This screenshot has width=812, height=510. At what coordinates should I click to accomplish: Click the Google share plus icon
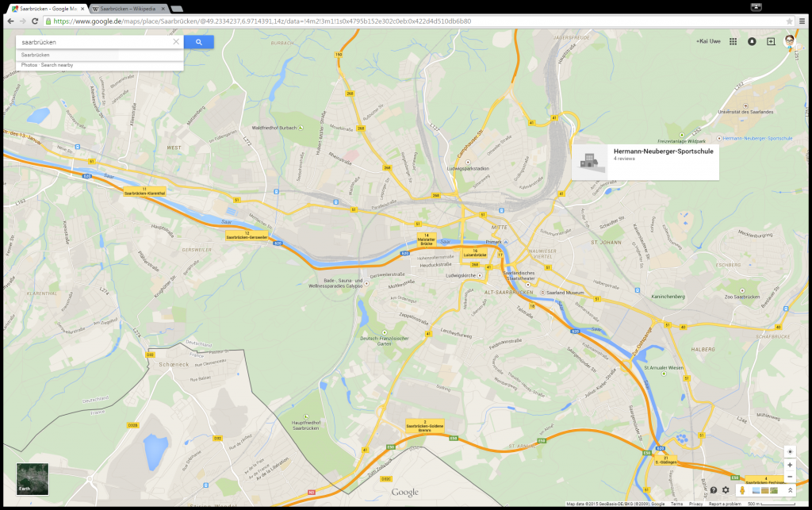pyautogui.click(x=771, y=41)
